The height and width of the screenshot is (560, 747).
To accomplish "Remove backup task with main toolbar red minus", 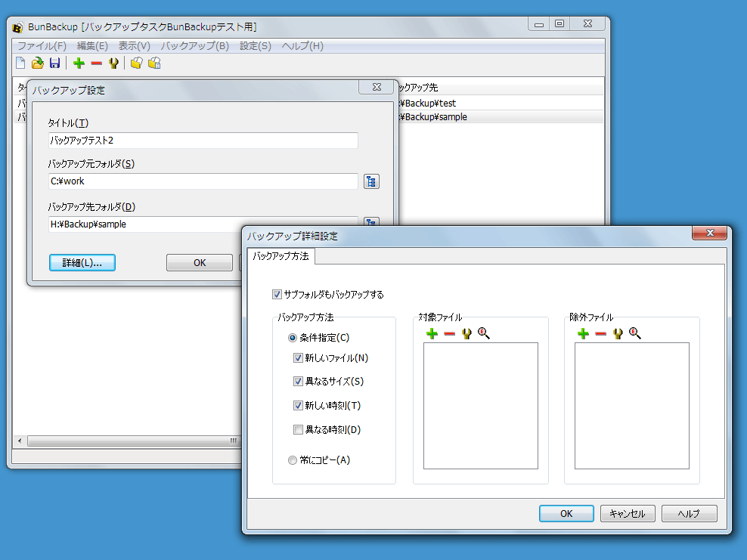I will pos(96,63).
